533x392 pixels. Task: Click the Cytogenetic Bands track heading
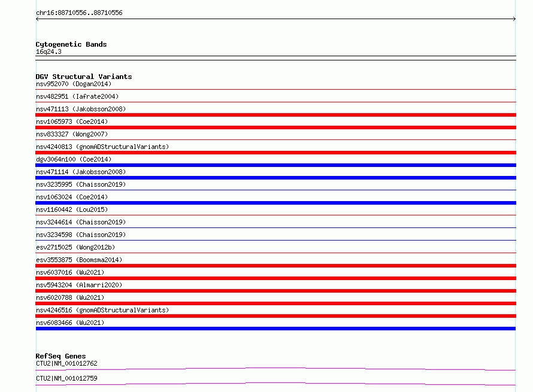(71, 44)
